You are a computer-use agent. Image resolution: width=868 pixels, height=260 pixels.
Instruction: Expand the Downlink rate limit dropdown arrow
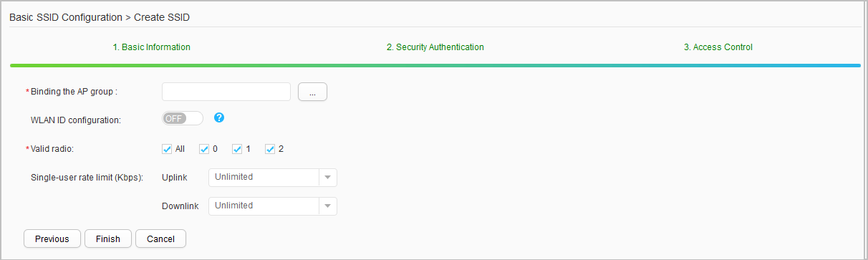coord(327,206)
